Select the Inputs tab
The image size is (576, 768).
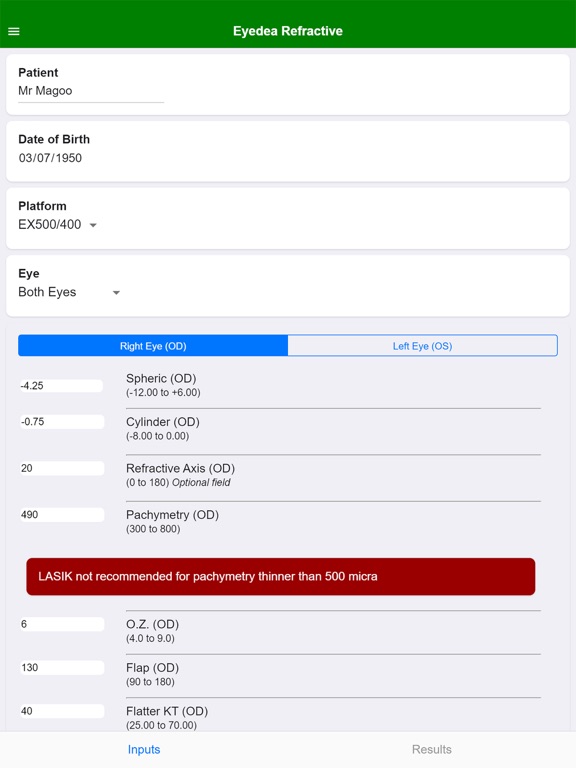[x=144, y=749]
